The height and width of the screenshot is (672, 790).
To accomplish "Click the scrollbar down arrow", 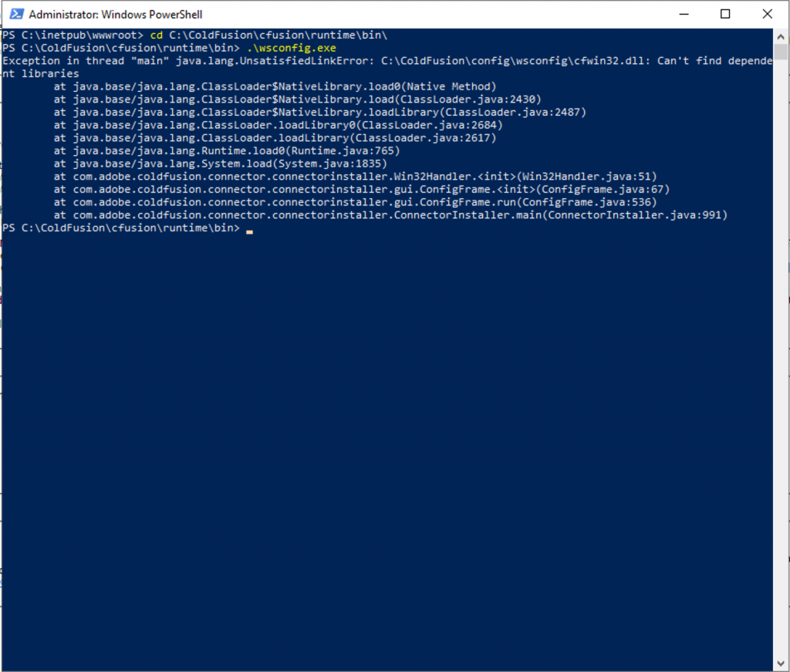I will (781, 662).
